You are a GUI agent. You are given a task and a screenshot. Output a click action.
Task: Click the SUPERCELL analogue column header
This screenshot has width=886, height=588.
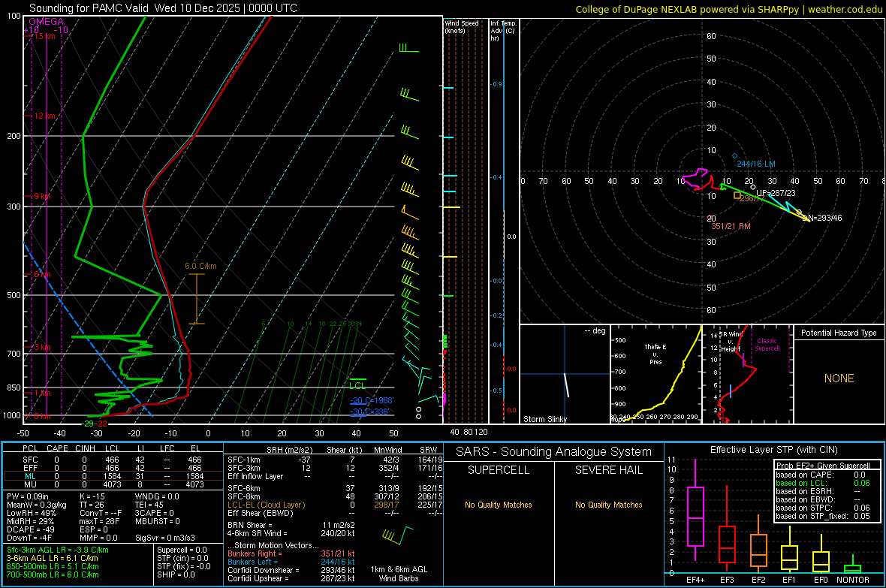coord(499,470)
